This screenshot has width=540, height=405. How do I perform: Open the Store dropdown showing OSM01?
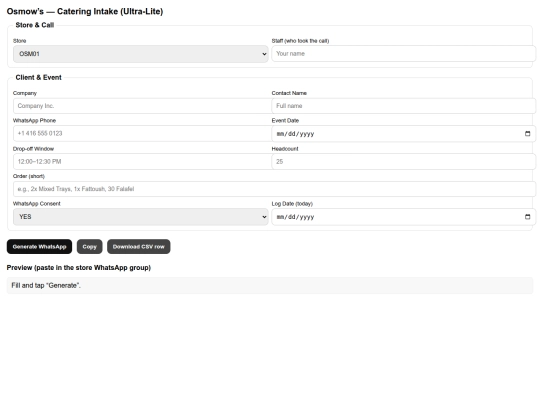(141, 54)
